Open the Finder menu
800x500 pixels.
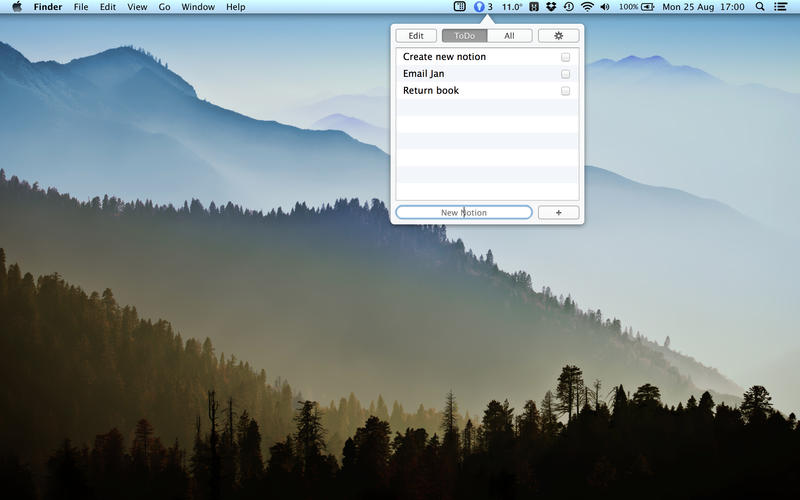pos(48,7)
